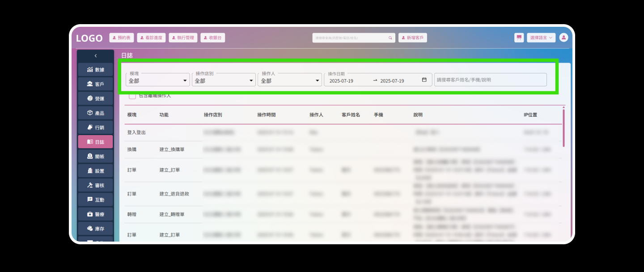Click the pink notification icon beside 選擇語言

point(519,38)
